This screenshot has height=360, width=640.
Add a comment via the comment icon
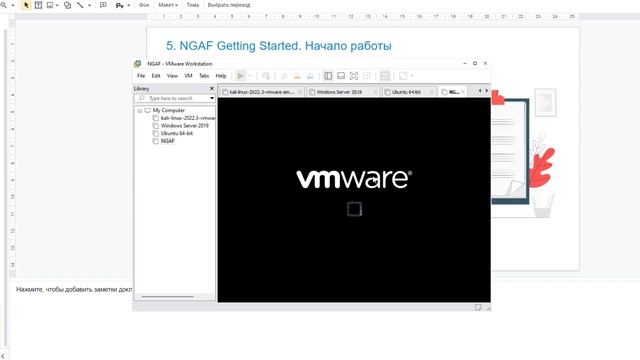[x=103, y=5]
